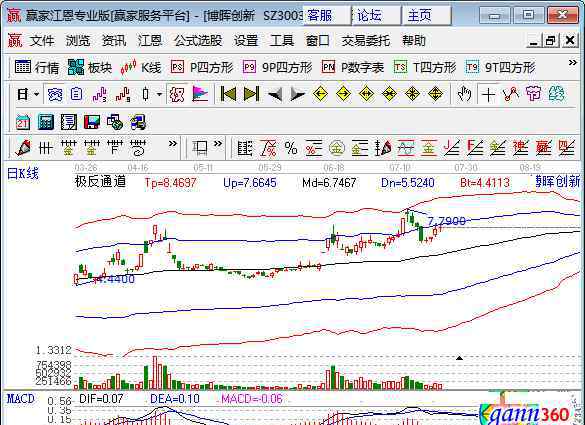Click the yellow diamond left-arrow icon
This screenshot has width=585, height=425.
320,94
